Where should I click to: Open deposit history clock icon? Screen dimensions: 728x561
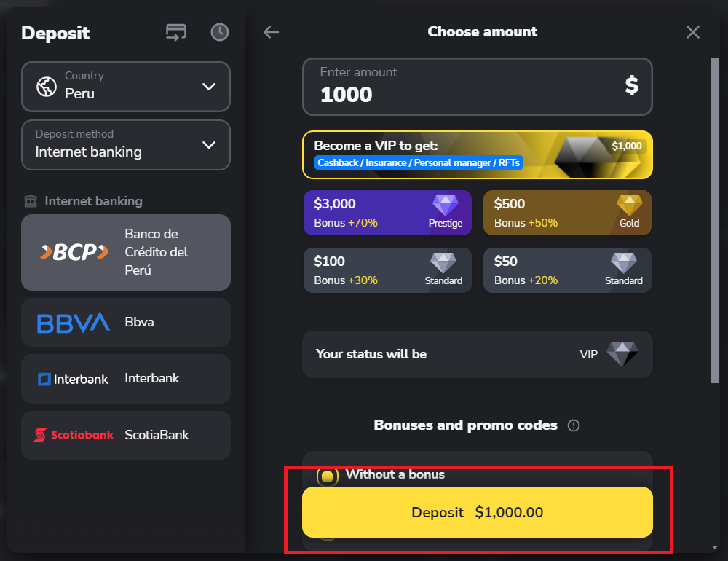220,32
